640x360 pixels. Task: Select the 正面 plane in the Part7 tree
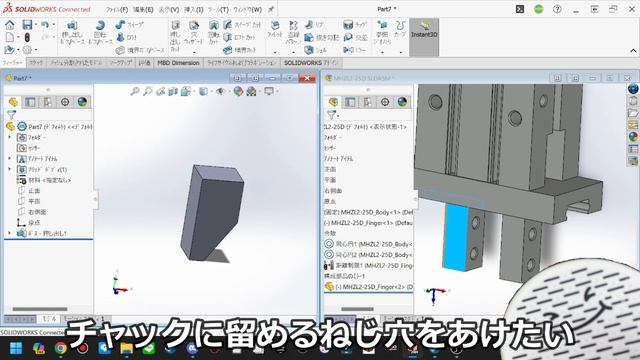pyautogui.click(x=29, y=191)
